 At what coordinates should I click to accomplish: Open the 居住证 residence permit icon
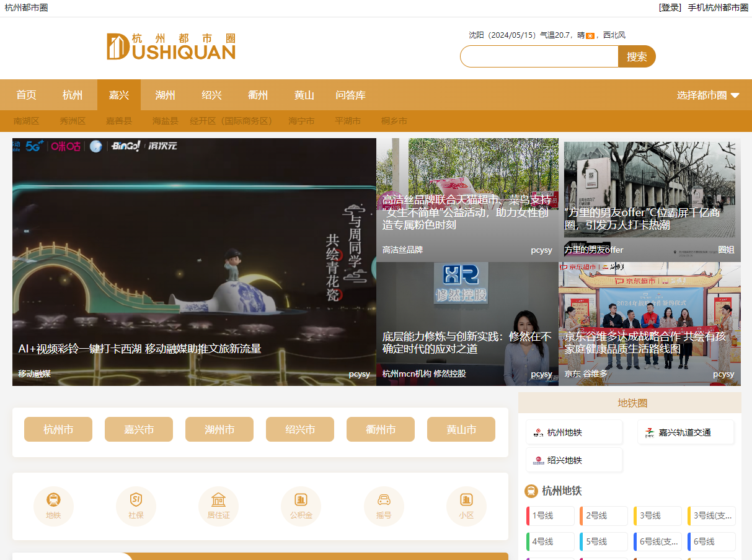click(218, 506)
